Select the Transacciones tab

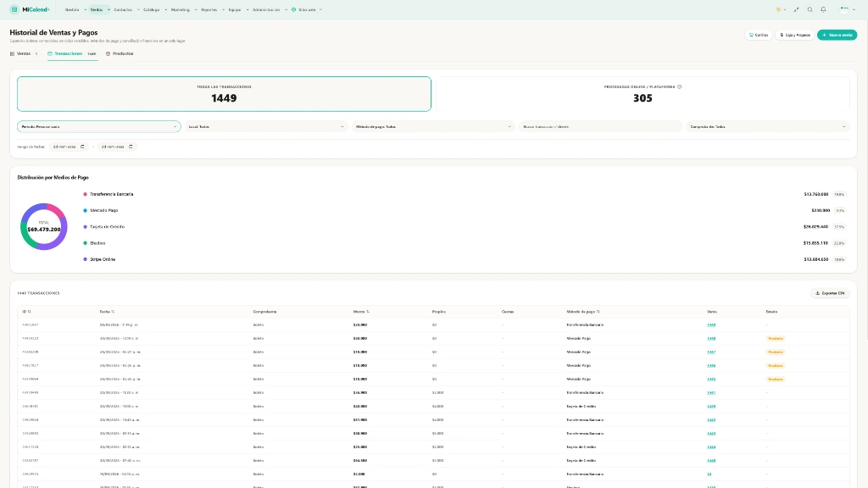coord(72,53)
